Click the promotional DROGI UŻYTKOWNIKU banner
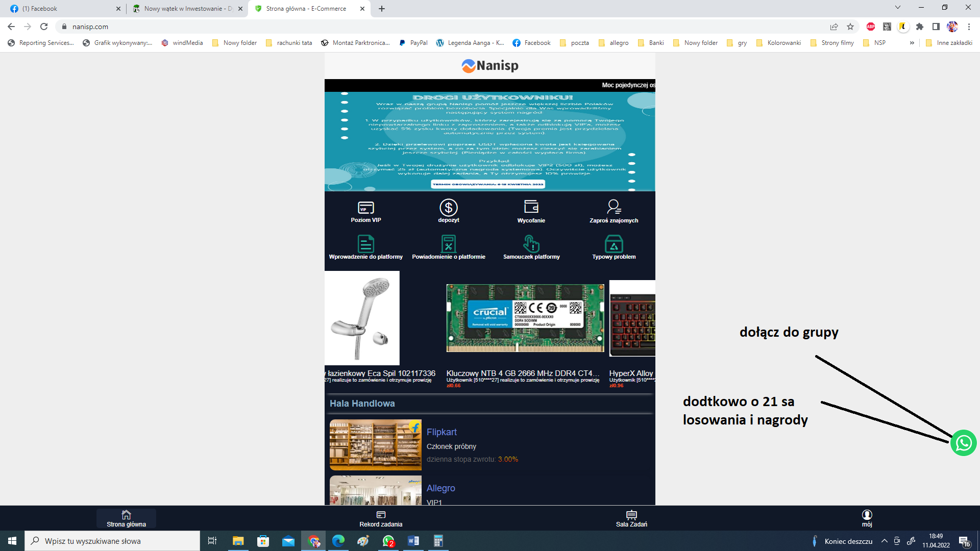This screenshot has width=980, height=551. pyautogui.click(x=490, y=141)
